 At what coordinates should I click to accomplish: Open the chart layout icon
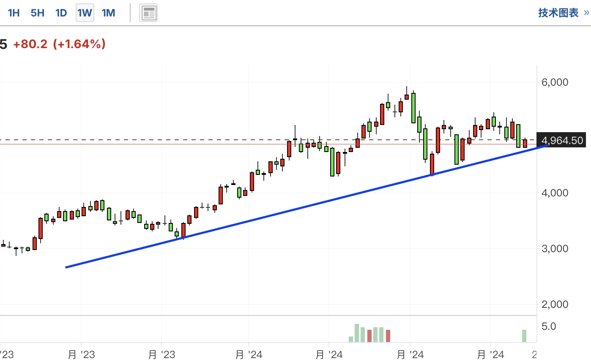(x=148, y=13)
